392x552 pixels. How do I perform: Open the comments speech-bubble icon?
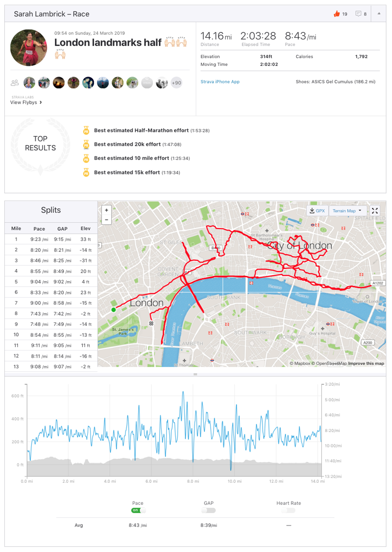358,14
